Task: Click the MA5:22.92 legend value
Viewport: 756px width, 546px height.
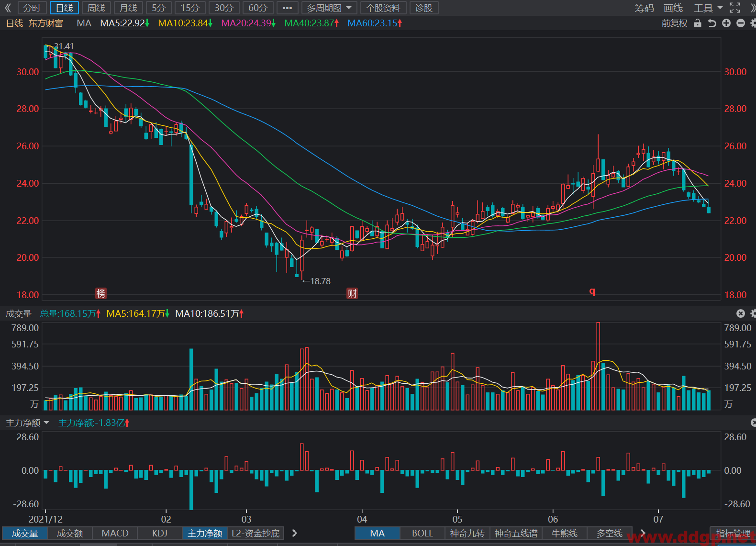Action: click(x=125, y=23)
